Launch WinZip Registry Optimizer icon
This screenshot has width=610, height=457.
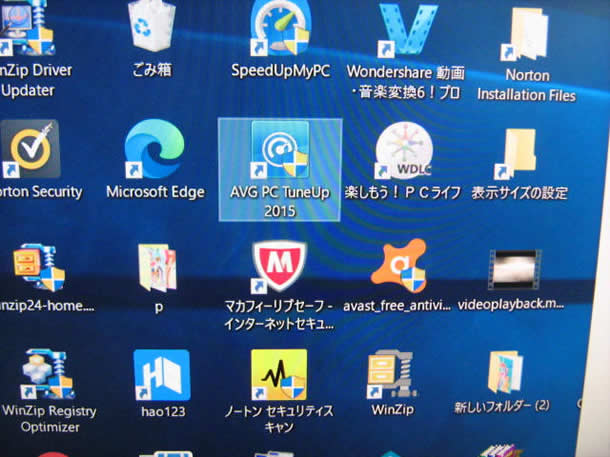(49, 374)
